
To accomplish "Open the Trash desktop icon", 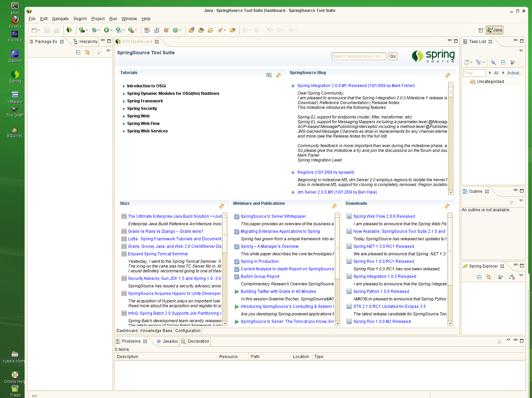I will tap(15, 391).
